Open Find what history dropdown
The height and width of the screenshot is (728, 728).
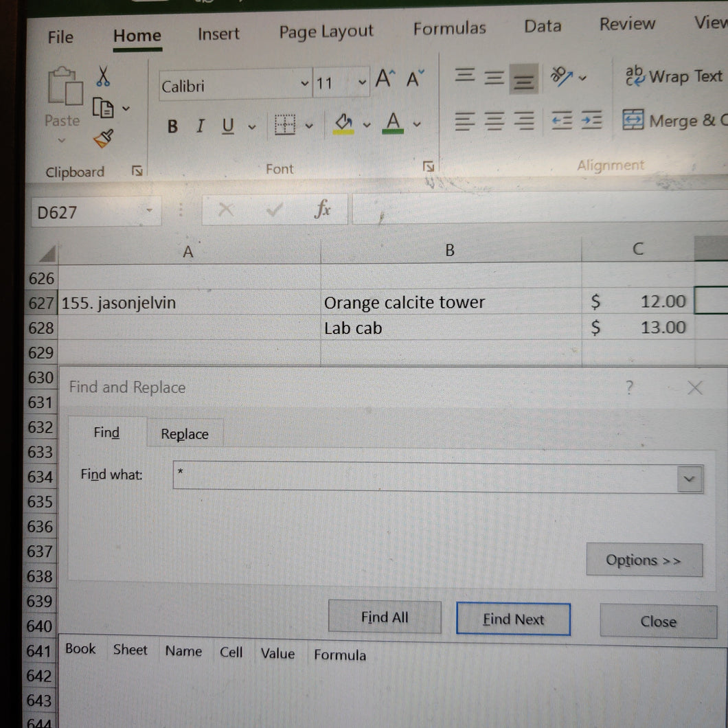click(690, 479)
